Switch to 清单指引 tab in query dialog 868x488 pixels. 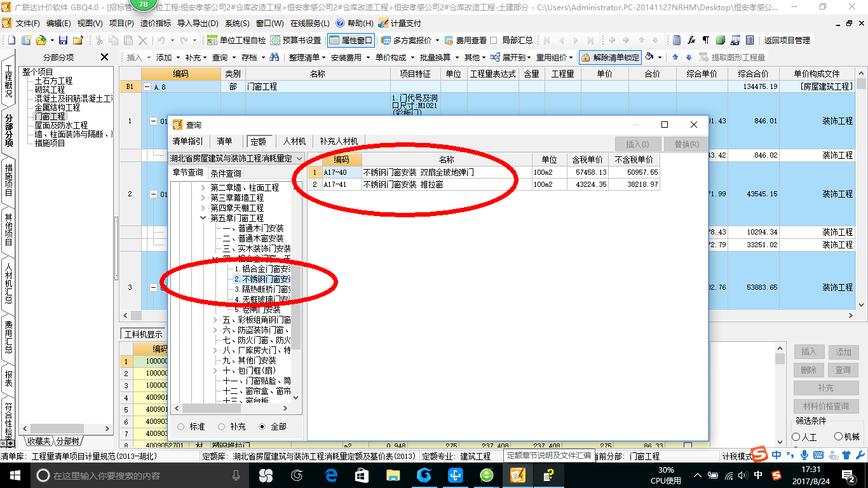(188, 141)
